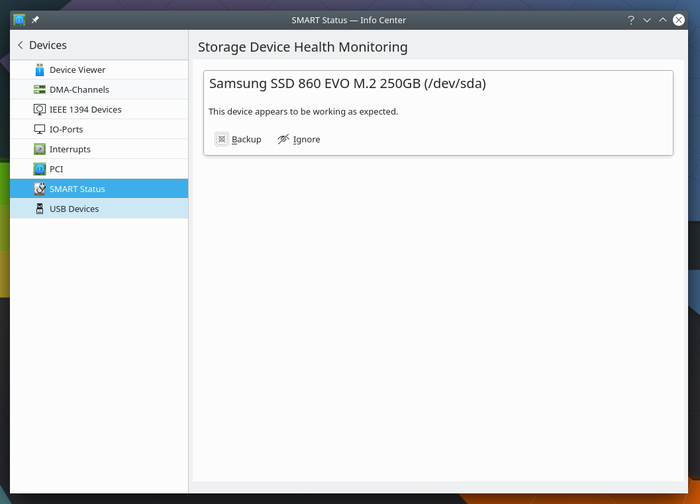
Task: Click the "SMART Status — Info Center" title bar
Action: (x=349, y=20)
